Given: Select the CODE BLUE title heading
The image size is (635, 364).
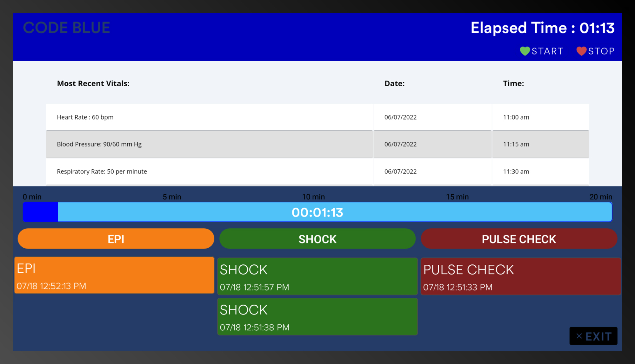Looking at the screenshot, I should tap(66, 28).
